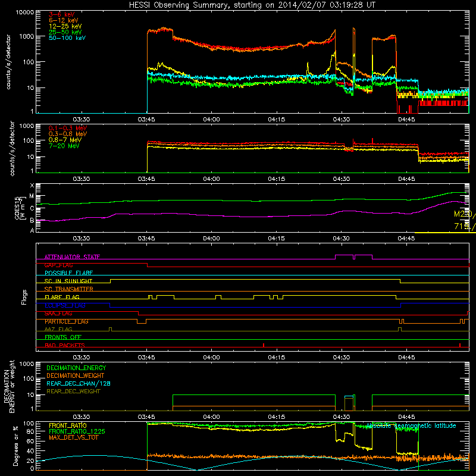Click the orange PARTICLE_FLAG label

[x=67, y=321]
